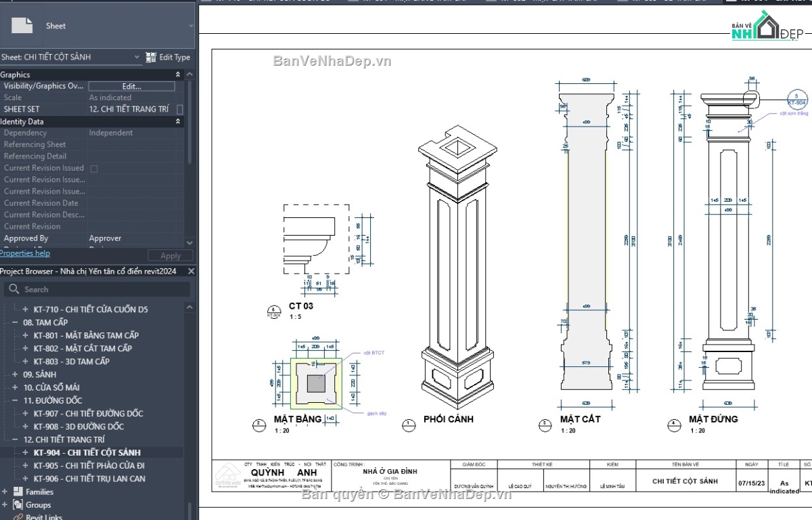Expand the KT-904 sheet node
Viewport: 812px width, 520px height.
tap(26, 452)
